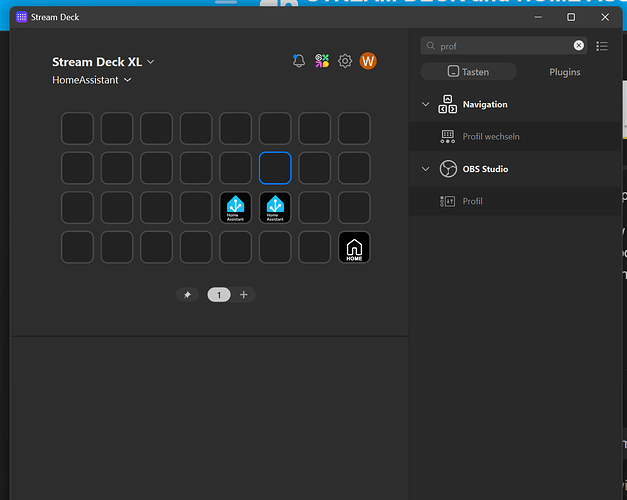Open the notifications bell icon
627x500 pixels.
tap(299, 61)
